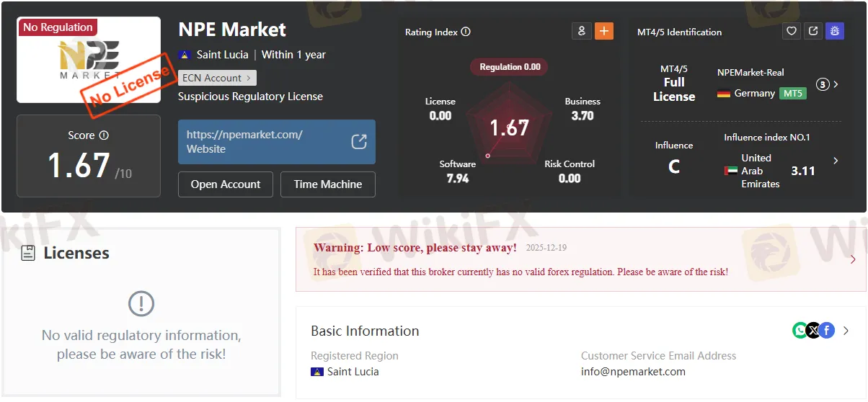Image resolution: width=868 pixels, height=402 pixels.
Task: Click the user profile icon beside Rating Index
Action: [581, 31]
